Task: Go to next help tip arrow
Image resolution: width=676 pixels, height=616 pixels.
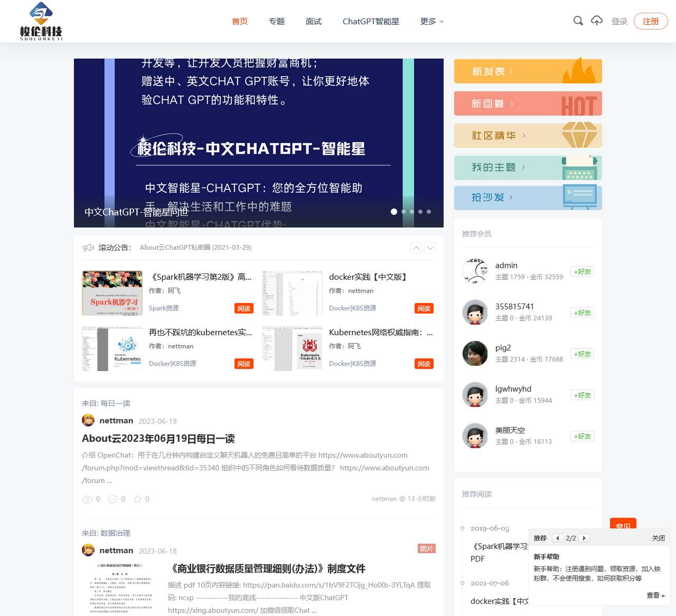Action: [x=584, y=538]
